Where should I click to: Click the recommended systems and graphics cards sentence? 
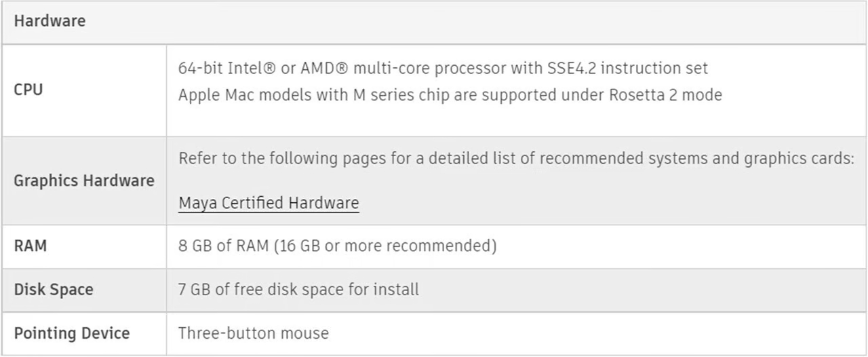[x=516, y=159]
